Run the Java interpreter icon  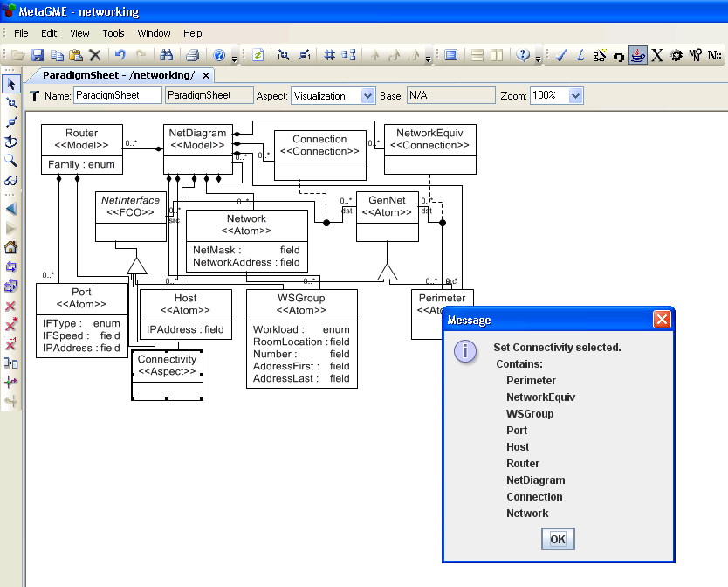636,54
